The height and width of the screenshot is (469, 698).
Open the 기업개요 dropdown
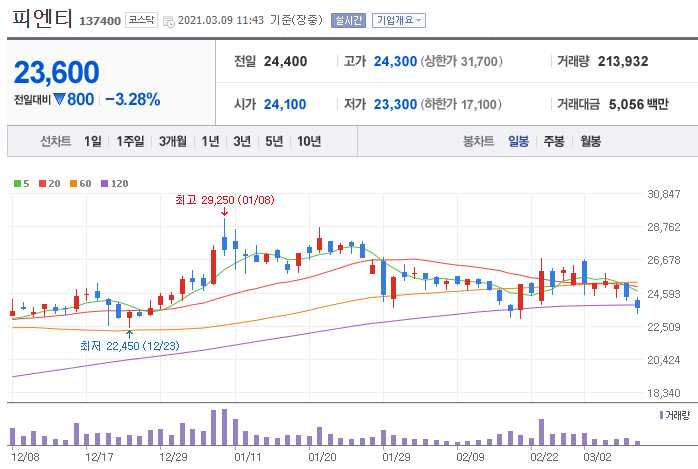(x=398, y=20)
